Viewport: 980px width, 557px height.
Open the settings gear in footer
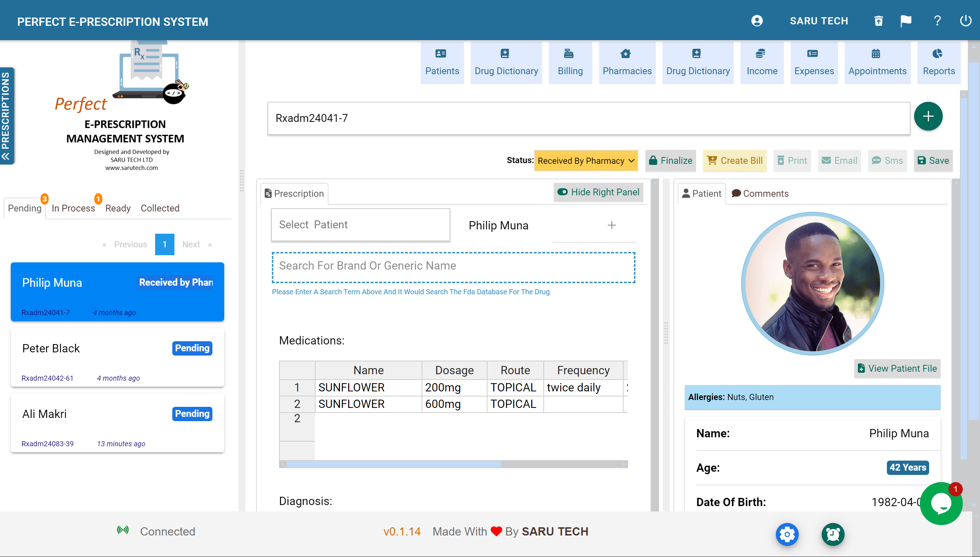(x=787, y=534)
